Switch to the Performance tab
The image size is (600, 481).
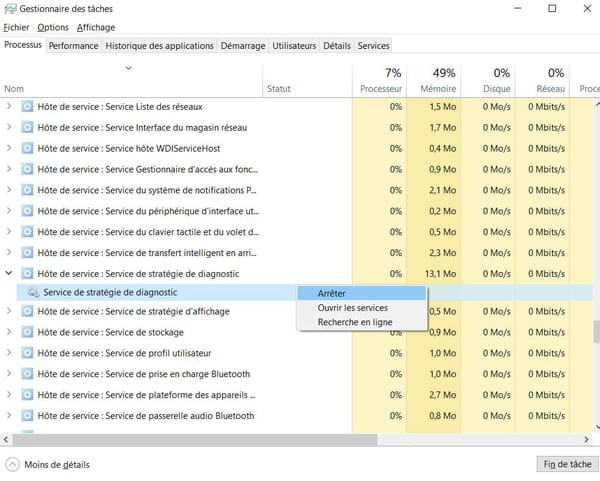tap(73, 46)
